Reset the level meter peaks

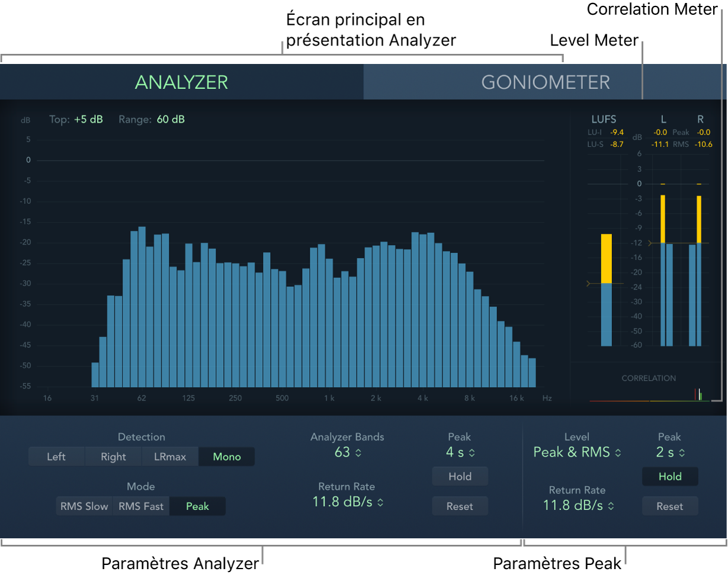coord(670,506)
